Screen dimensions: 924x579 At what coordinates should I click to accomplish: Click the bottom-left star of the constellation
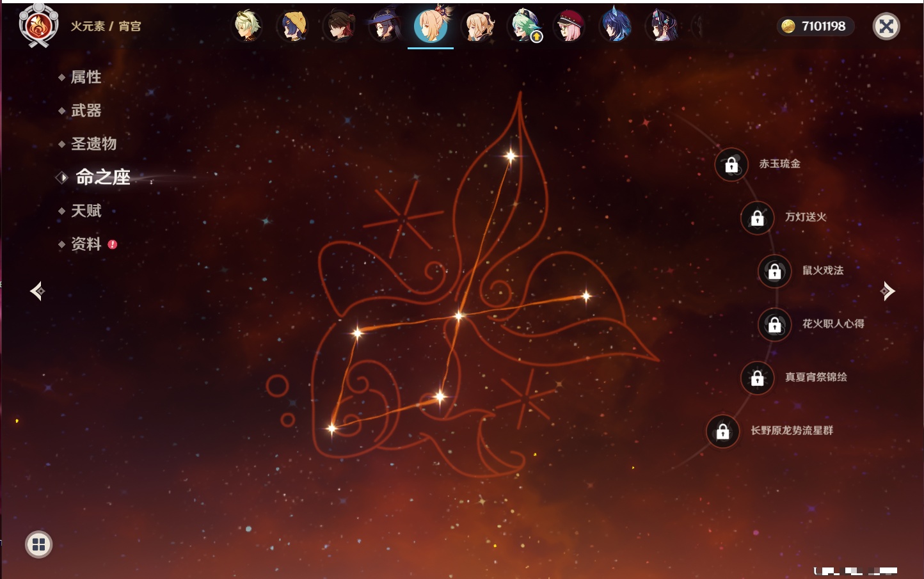tap(331, 428)
